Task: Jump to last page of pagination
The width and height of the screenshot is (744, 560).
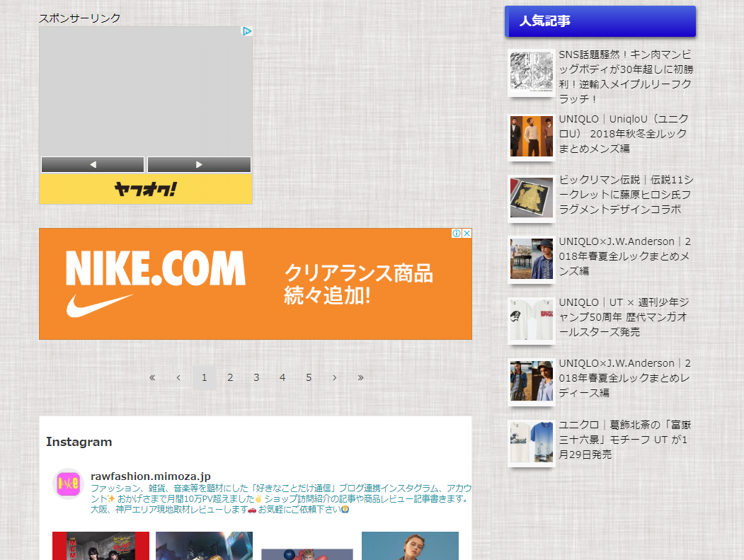Action: [x=360, y=378]
